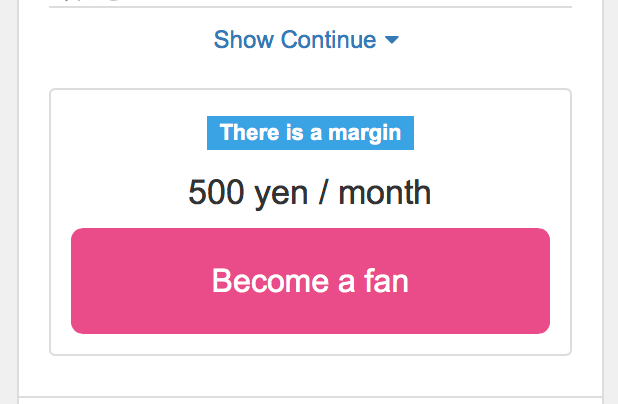Screen dimensions: 618x404
Task: Click the blue caret triangle icon
Action: point(392,40)
